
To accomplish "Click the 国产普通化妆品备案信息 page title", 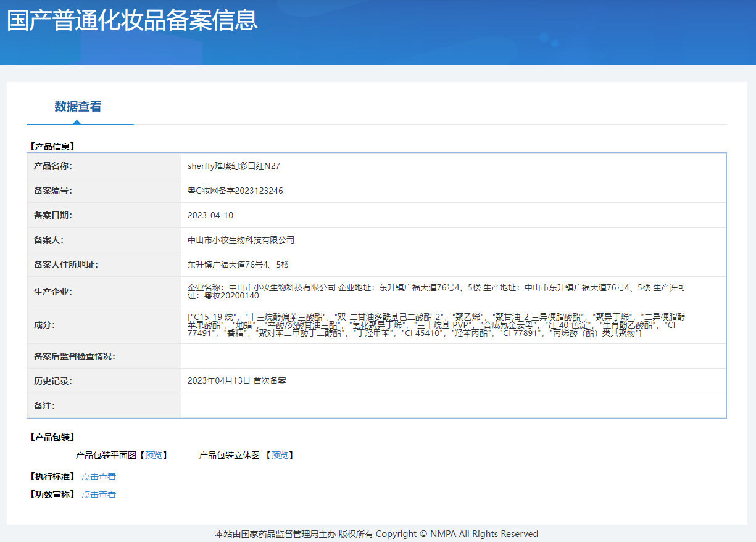I will coord(132,20).
